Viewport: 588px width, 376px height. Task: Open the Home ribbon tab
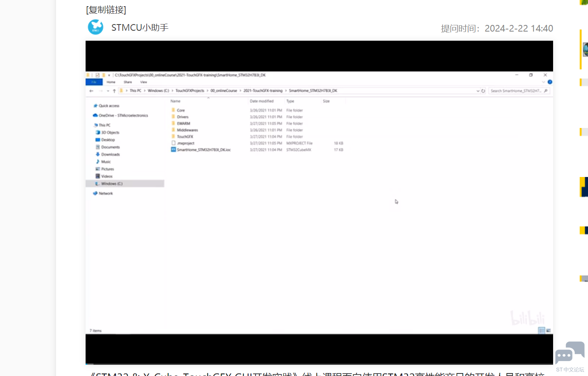tap(111, 82)
